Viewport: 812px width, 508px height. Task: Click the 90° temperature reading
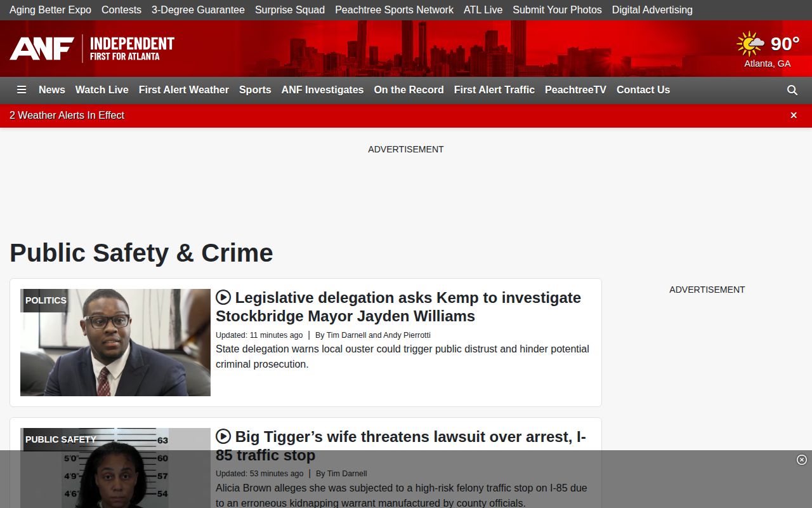(785, 44)
